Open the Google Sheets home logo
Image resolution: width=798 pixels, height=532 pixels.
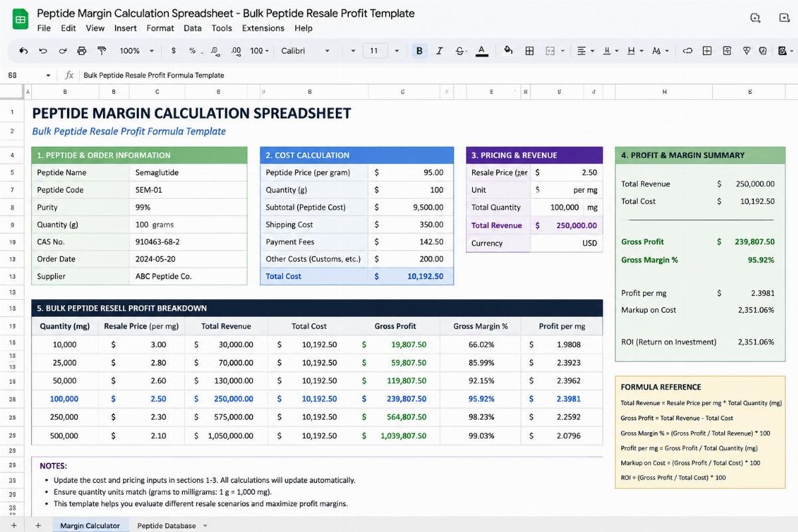[20, 20]
